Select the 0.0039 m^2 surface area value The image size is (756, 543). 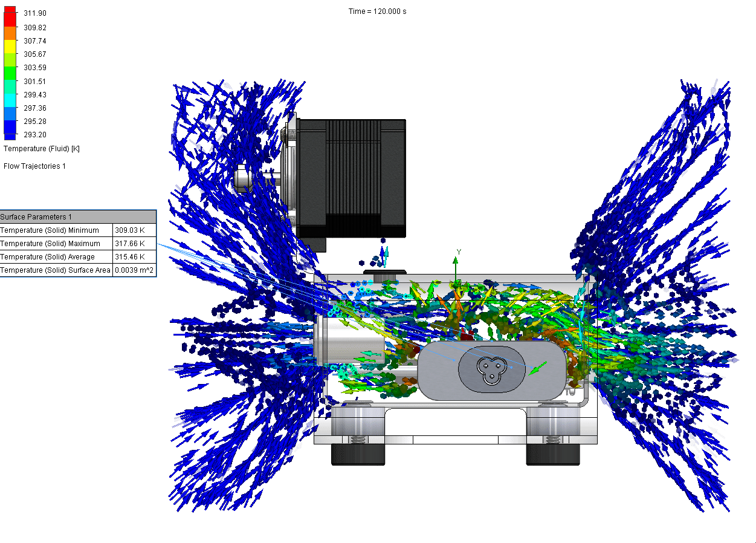click(134, 270)
